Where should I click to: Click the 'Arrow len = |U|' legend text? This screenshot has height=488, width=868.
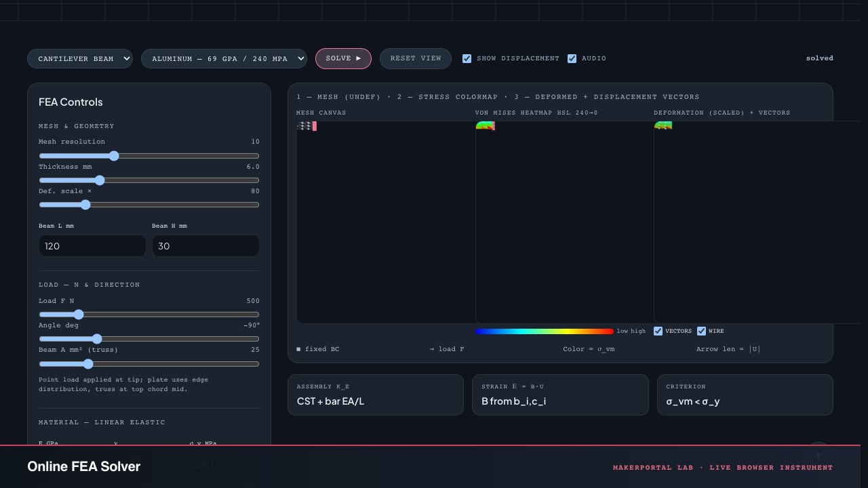click(728, 349)
